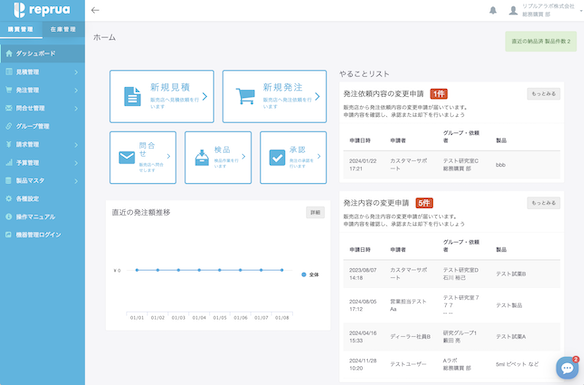This screenshot has width=584, height=385.
Task: Click the checkmark icon on 承認 card
Action: [x=277, y=158]
